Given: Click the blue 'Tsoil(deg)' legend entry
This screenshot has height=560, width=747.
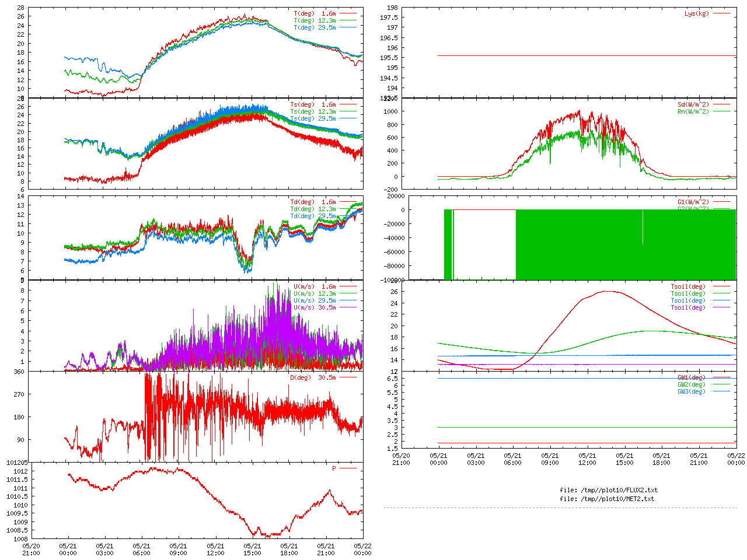Looking at the screenshot, I should click(x=688, y=301).
